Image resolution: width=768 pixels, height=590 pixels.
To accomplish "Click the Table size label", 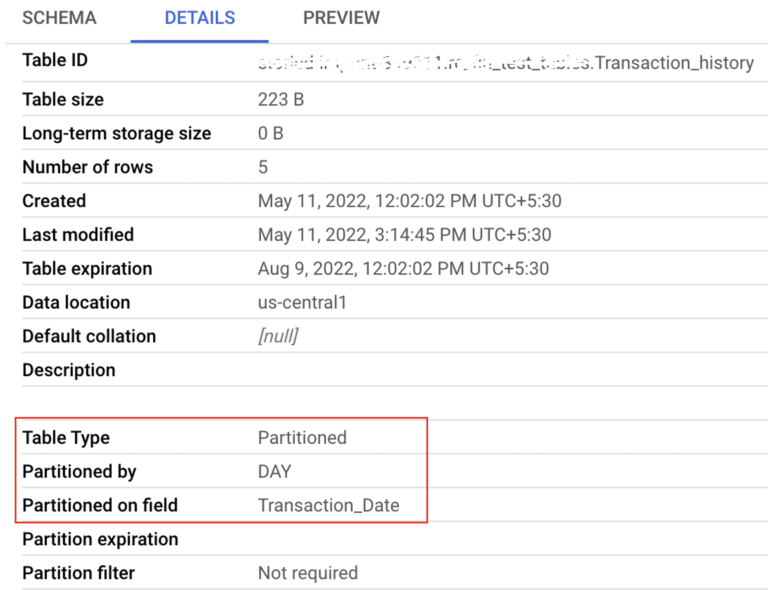I will (63, 99).
